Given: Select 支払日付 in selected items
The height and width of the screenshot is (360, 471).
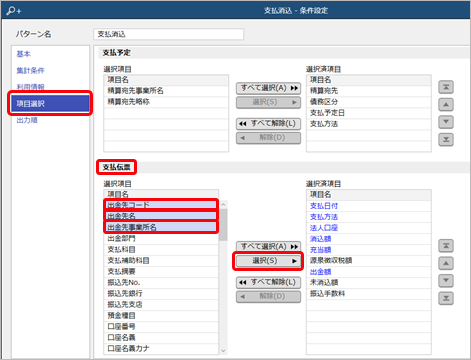Looking at the screenshot, I should [369, 206].
